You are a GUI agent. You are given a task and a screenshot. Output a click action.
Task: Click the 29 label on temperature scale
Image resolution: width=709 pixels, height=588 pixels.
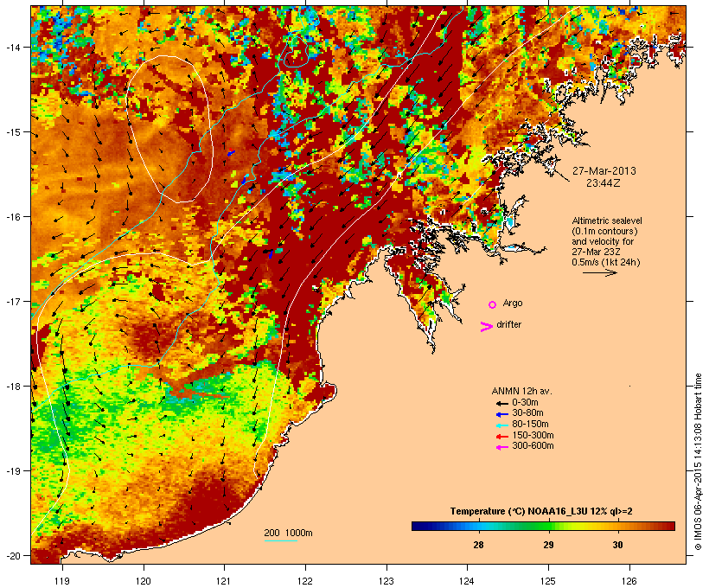tap(548, 545)
